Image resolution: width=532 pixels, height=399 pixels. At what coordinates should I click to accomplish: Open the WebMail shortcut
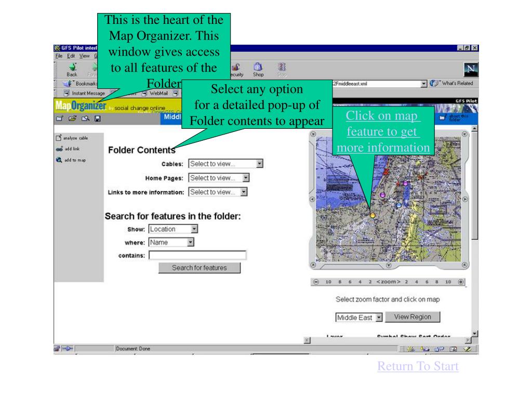[155, 93]
